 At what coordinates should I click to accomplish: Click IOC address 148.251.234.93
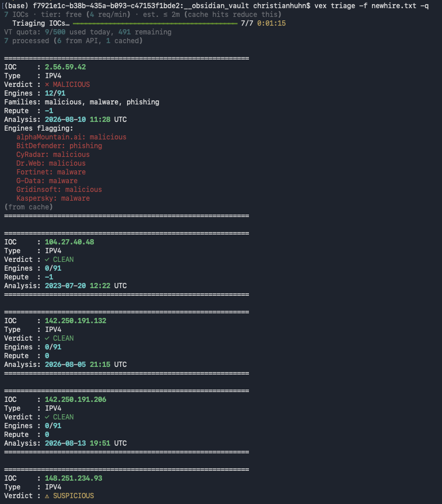[x=73, y=478]
